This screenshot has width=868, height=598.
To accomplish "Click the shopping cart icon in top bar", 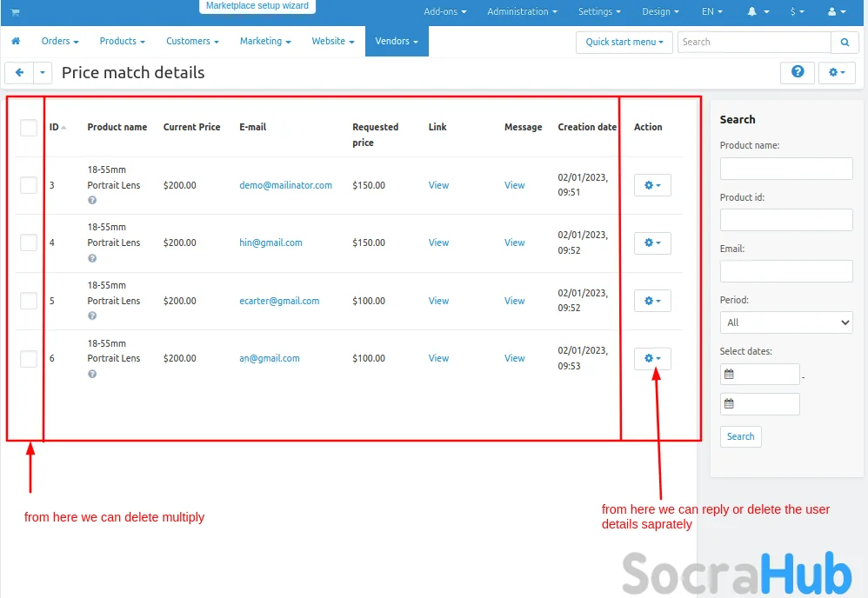I will pyautogui.click(x=15, y=12).
